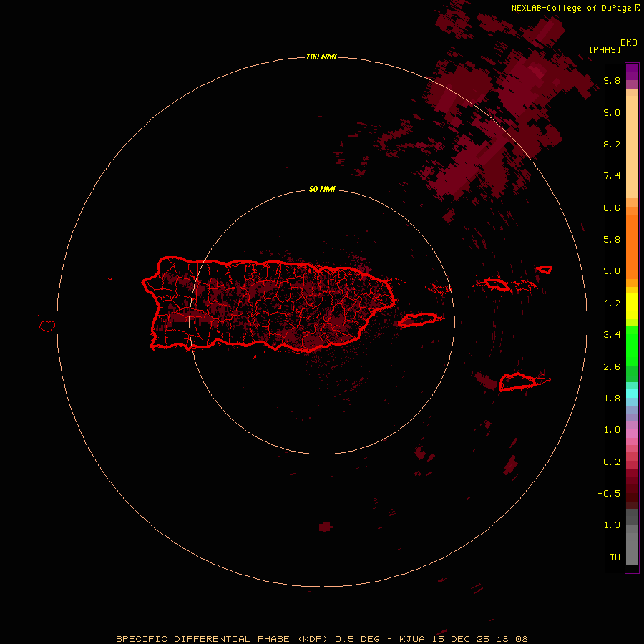Click the 15 DEC 25 date
This screenshot has height=644, width=644.
click(460, 639)
